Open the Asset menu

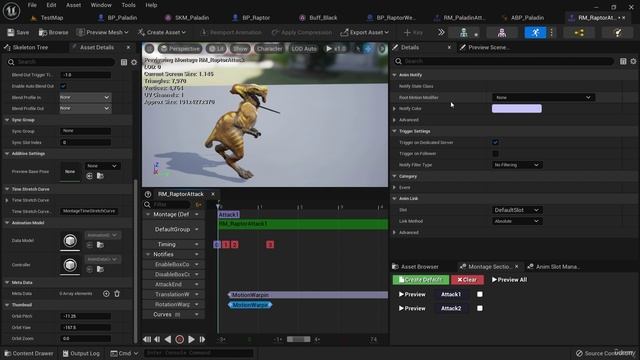[73, 5]
